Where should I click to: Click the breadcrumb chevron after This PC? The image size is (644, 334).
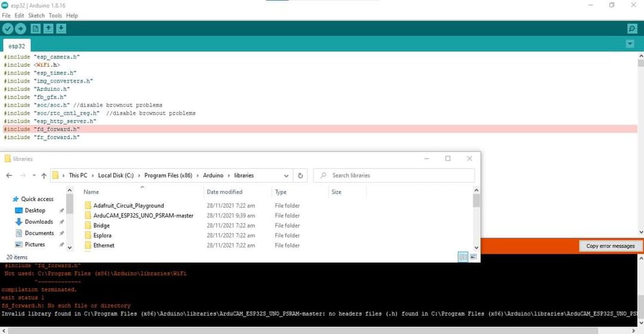93,175
